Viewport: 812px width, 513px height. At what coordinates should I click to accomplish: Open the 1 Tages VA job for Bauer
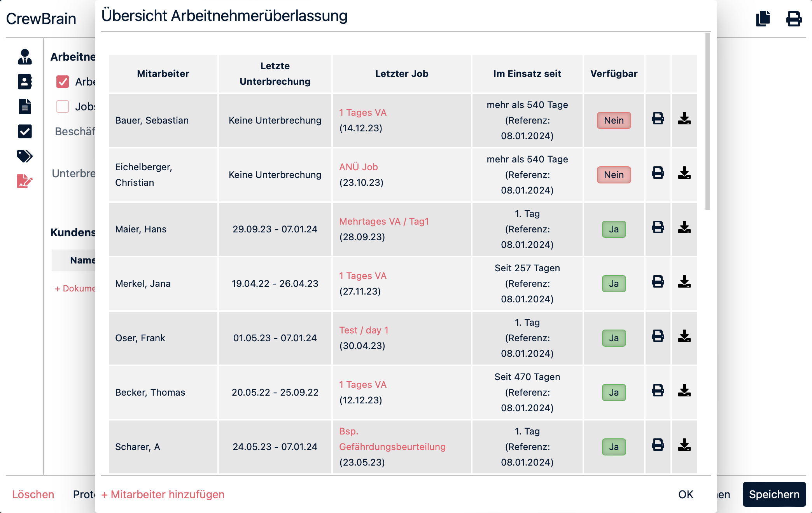pyautogui.click(x=362, y=113)
